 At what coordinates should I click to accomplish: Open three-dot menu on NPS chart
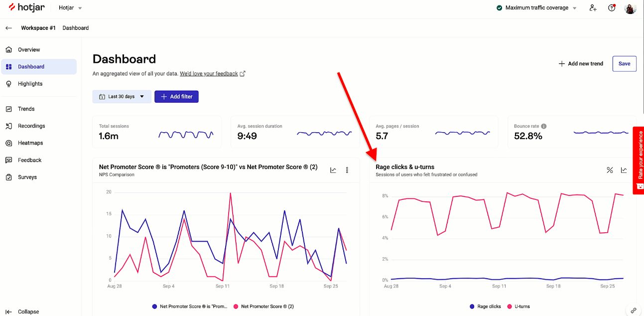(x=347, y=170)
